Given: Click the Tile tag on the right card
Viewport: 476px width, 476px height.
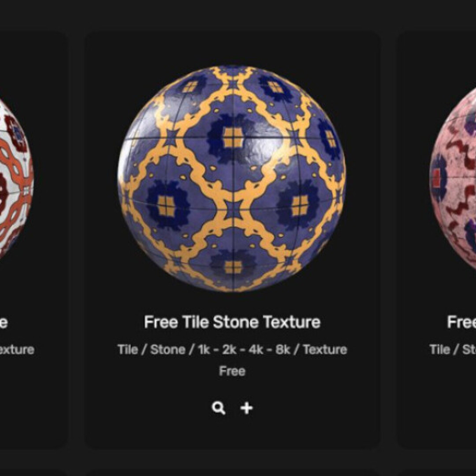Looking at the screenshot, I should [x=439, y=350].
